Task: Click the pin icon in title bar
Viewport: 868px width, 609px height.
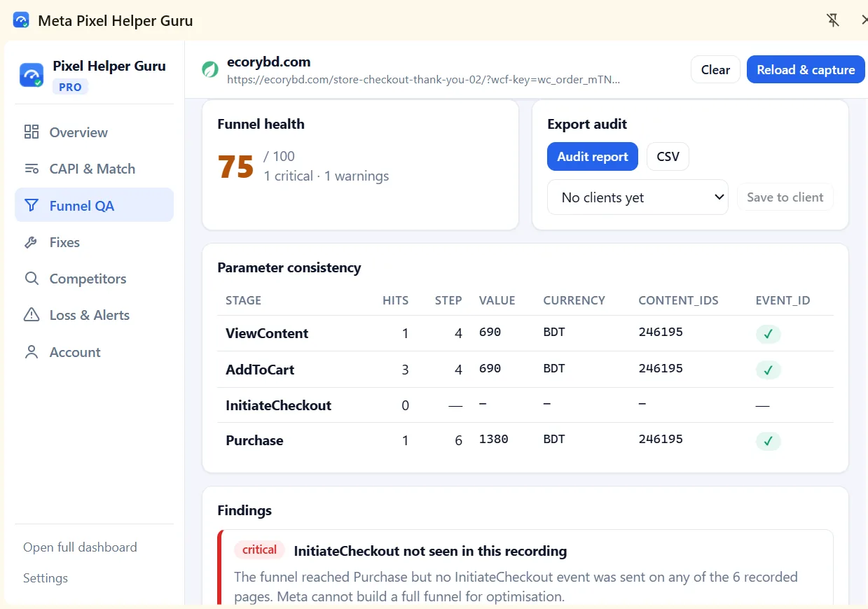Action: pyautogui.click(x=832, y=20)
